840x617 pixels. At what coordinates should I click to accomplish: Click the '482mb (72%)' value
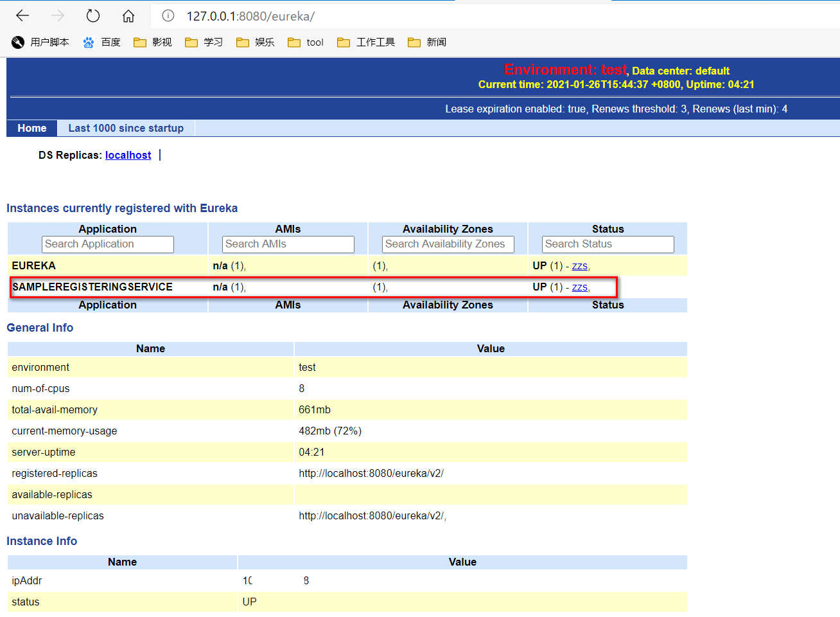pos(330,431)
